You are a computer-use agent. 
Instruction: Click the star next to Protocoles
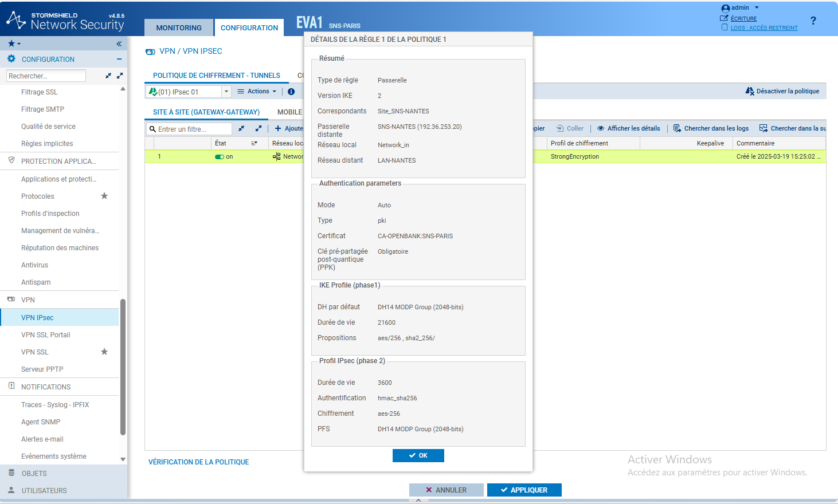pos(104,196)
